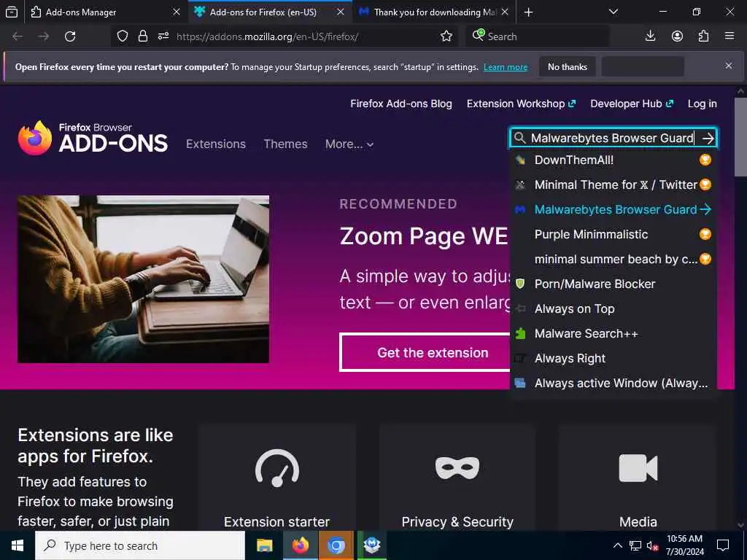This screenshot has height=560, width=747.
Task: Open a new tab with plus
Action: 528,12
